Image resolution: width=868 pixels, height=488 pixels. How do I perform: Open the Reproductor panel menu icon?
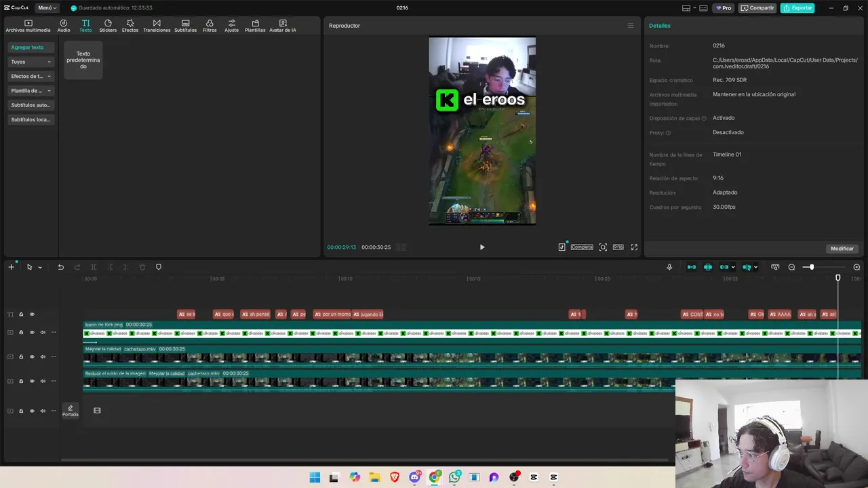(630, 26)
